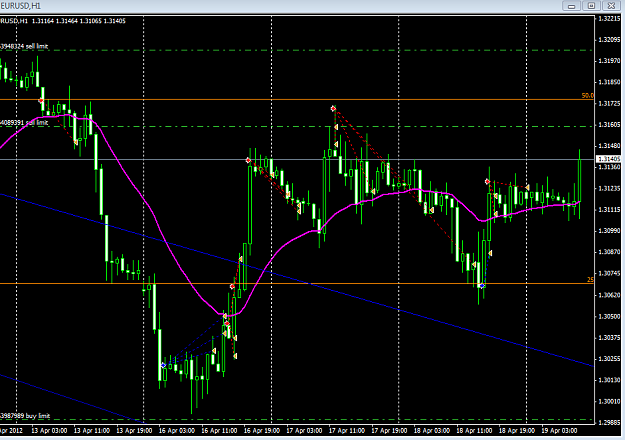Screen dimensions: 625x440
Task: Click the OHLC values '1.31164 1.31464 1.31065 1.31405'
Action: (79, 21)
